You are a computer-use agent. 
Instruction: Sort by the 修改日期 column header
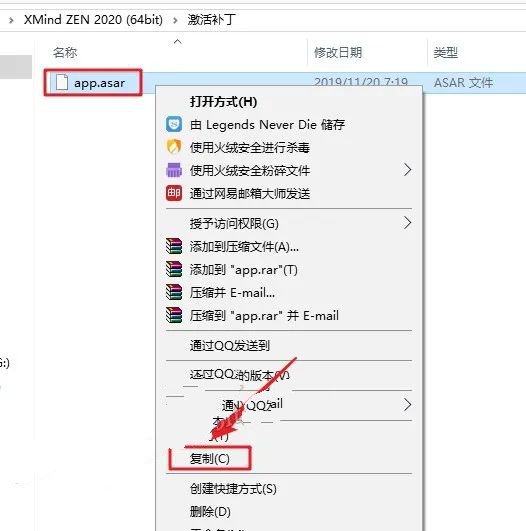338,52
